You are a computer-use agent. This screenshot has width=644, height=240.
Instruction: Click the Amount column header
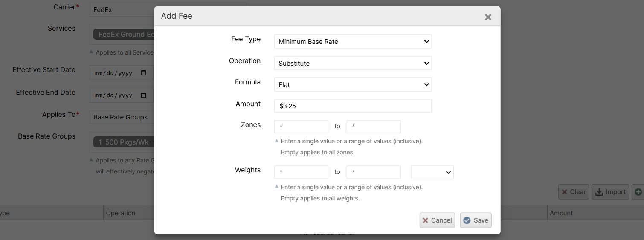(561, 213)
